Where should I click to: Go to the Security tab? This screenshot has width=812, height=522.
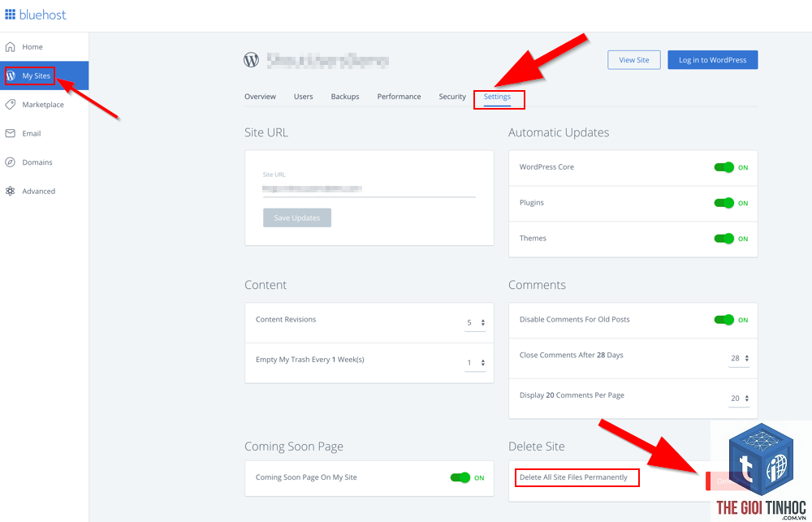[452, 97]
